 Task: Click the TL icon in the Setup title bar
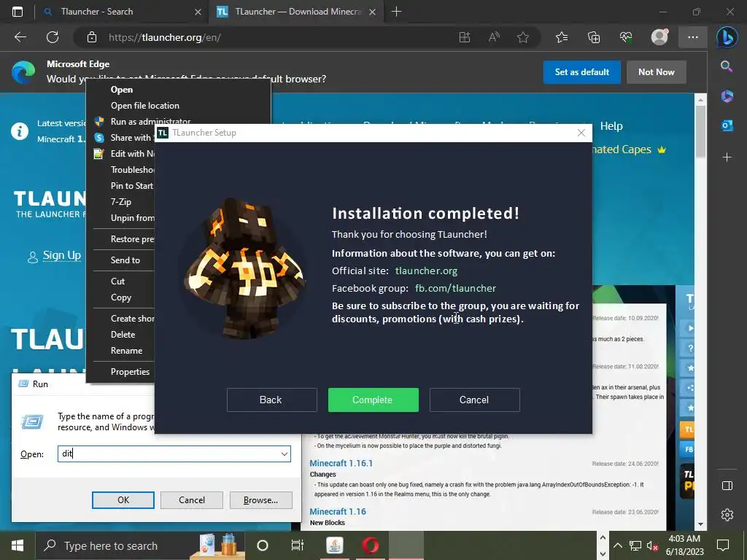click(x=163, y=133)
